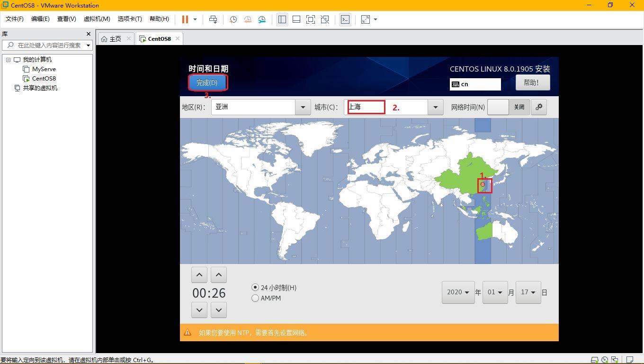Image resolution: width=644 pixels, height=364 pixels.
Task: Decrease hours with down arrow
Action: 199,310
